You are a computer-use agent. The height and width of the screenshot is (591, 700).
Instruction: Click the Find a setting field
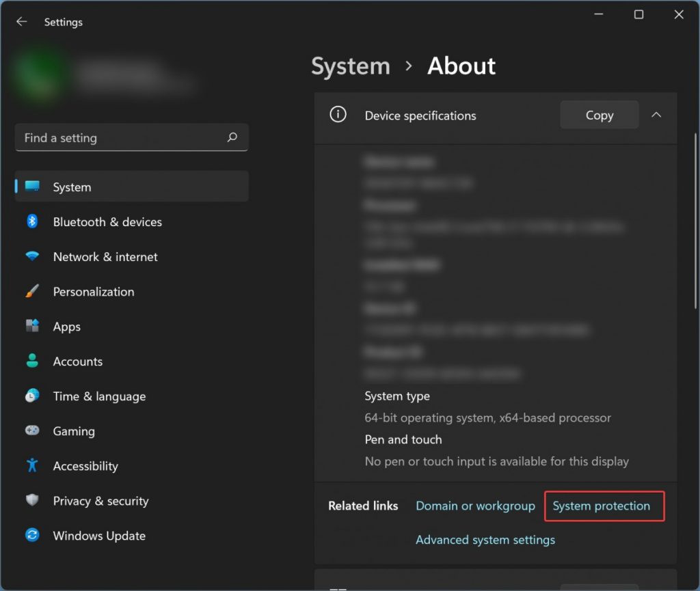point(132,137)
